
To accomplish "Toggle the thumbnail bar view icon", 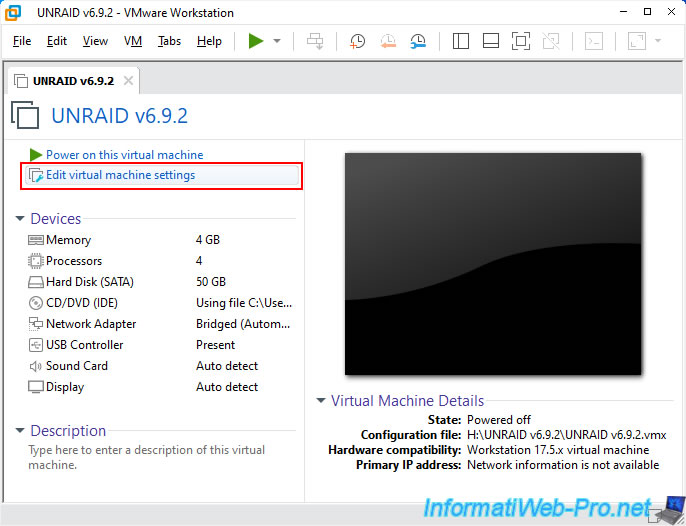I will [x=490, y=41].
